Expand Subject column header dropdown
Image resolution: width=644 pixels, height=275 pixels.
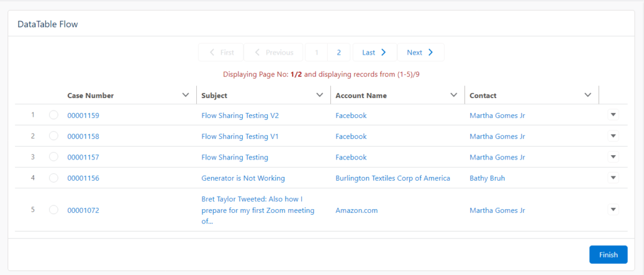(319, 95)
